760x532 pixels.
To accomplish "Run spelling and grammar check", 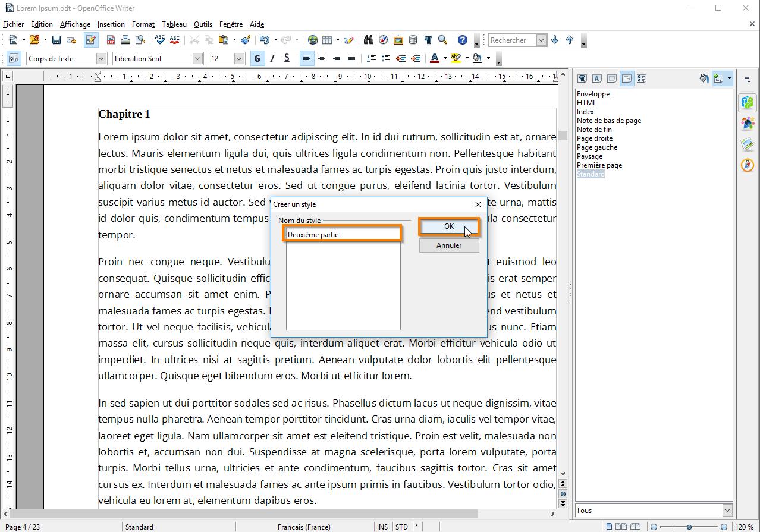I will click(159, 40).
